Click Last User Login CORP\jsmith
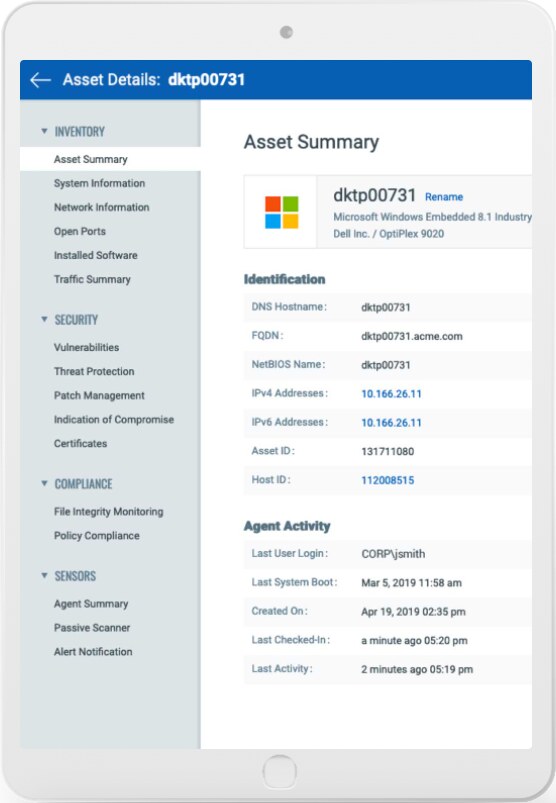This screenshot has height=803, width=556. click(x=393, y=554)
